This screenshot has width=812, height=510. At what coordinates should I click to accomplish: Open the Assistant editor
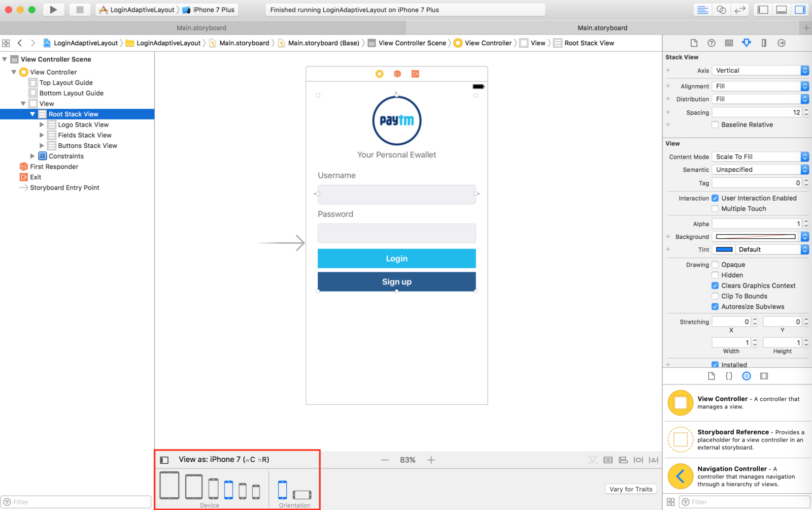point(721,10)
